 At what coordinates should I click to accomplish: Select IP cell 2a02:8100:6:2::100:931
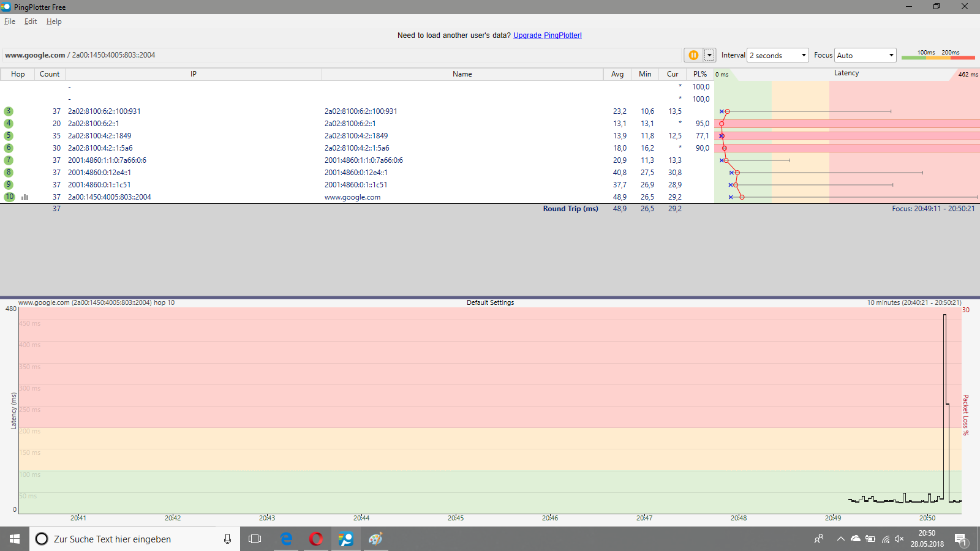(104, 111)
